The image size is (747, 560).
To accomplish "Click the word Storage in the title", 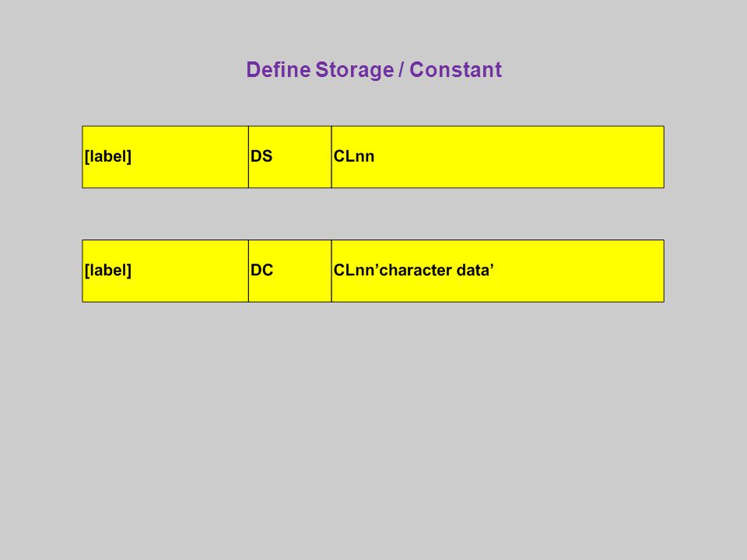I will coord(355,71).
